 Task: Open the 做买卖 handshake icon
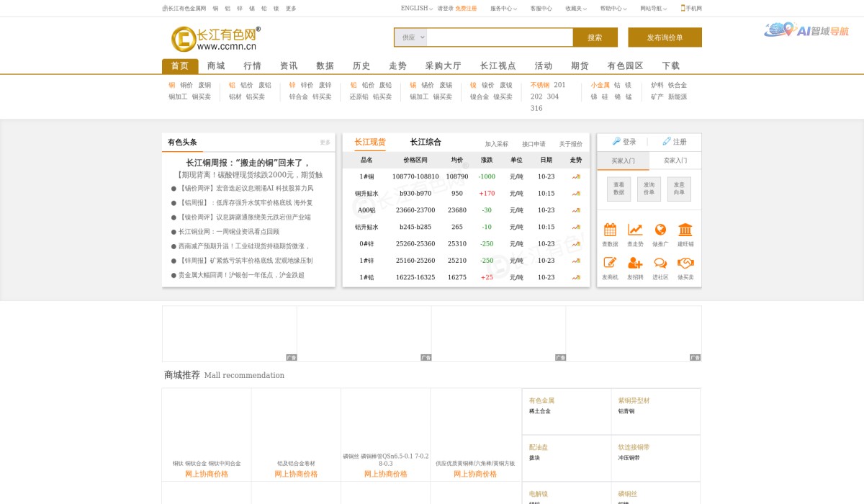[x=685, y=263]
